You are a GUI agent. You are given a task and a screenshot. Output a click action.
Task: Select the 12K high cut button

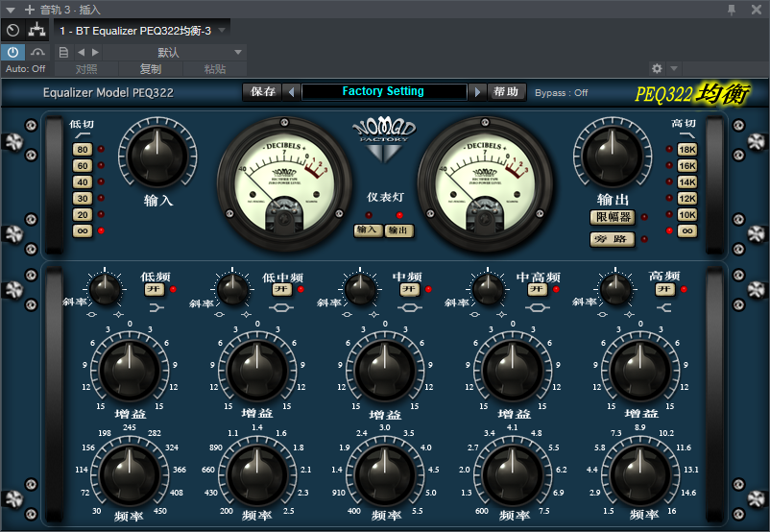pyautogui.click(x=687, y=198)
